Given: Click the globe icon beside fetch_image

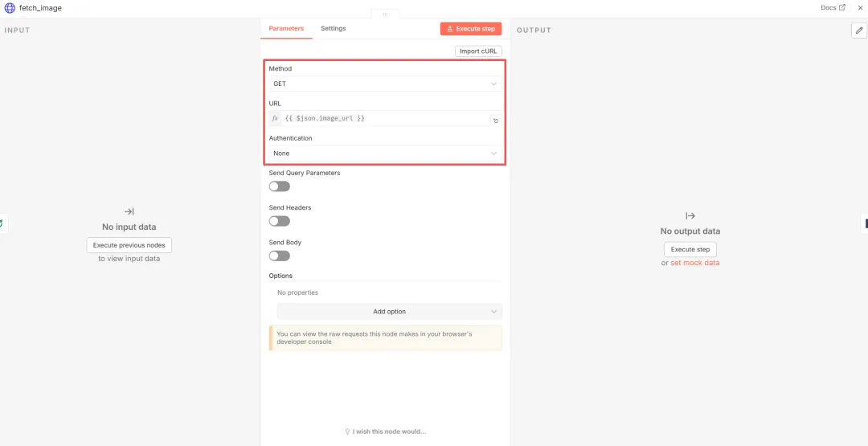Looking at the screenshot, I should (x=10, y=8).
